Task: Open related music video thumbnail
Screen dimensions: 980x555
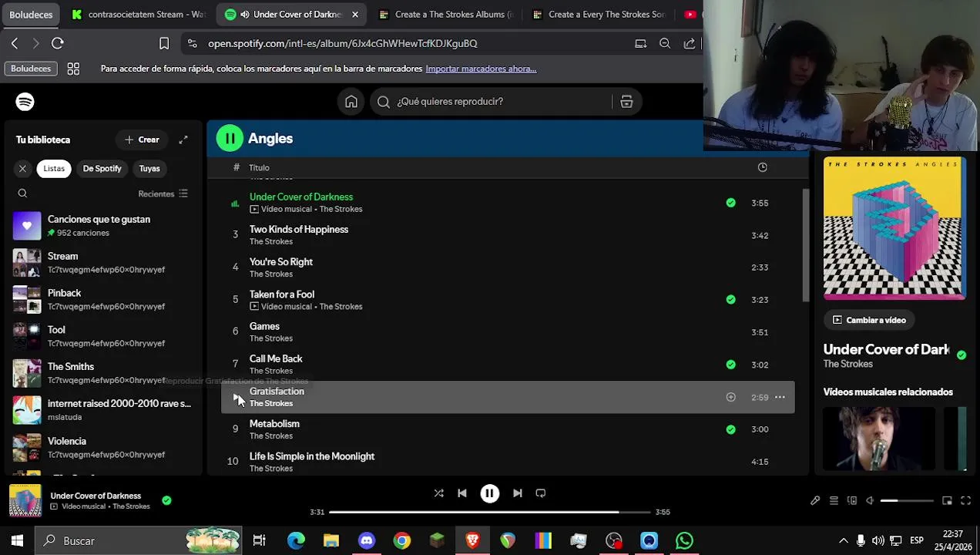Action: click(879, 439)
